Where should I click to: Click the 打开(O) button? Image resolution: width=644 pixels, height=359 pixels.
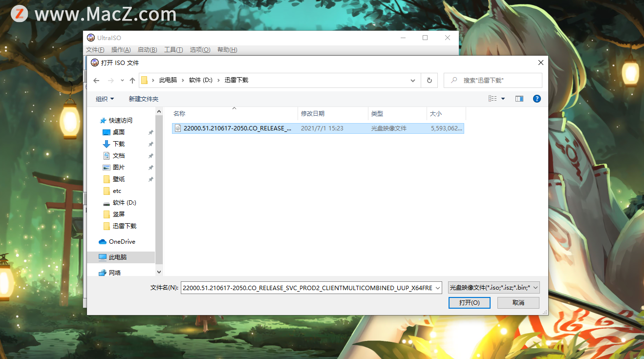[469, 303]
